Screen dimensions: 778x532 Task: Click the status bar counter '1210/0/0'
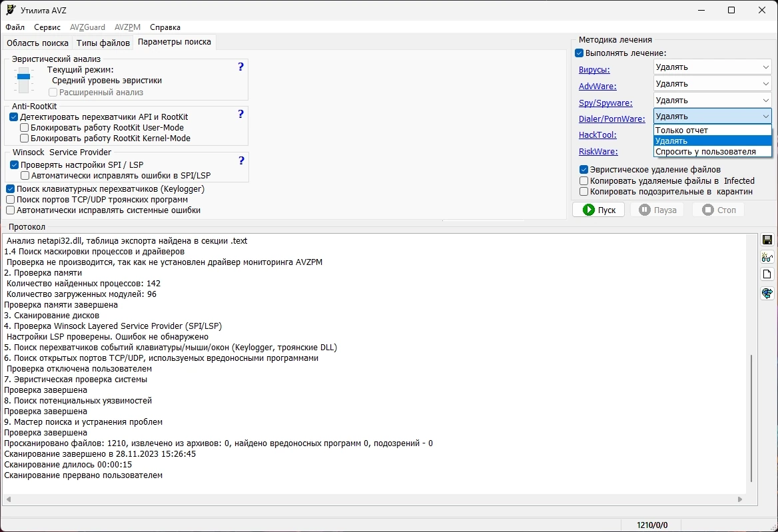(652, 525)
